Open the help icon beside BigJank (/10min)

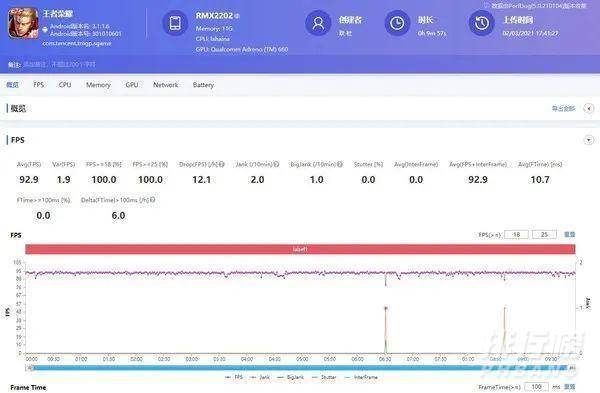click(x=340, y=164)
